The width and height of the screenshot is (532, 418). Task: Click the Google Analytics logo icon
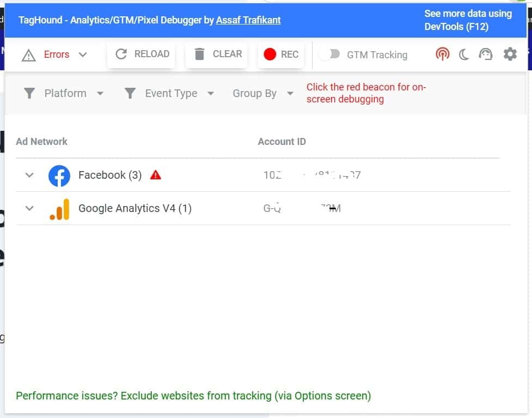click(x=59, y=209)
